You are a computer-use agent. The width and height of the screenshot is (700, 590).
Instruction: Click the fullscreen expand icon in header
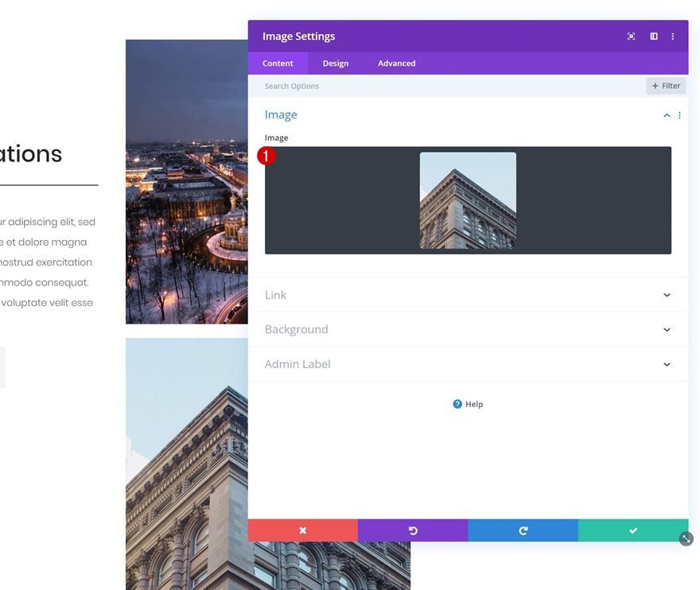[x=631, y=36]
